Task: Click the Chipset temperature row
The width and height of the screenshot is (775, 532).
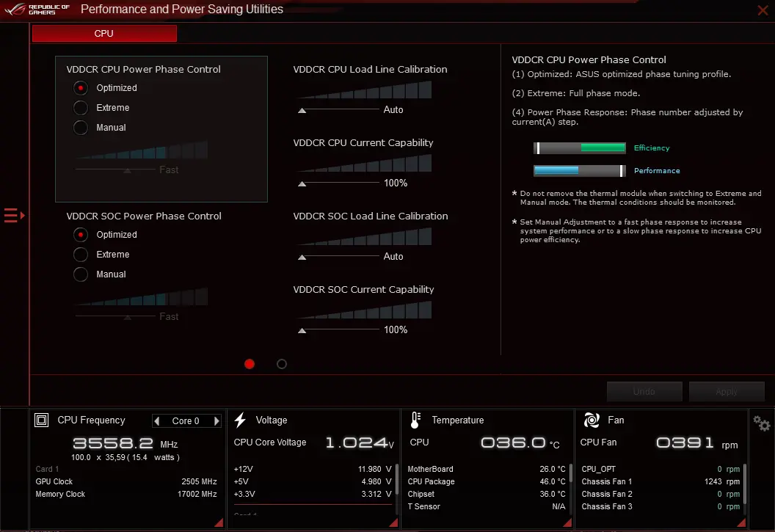Action: 487,494
